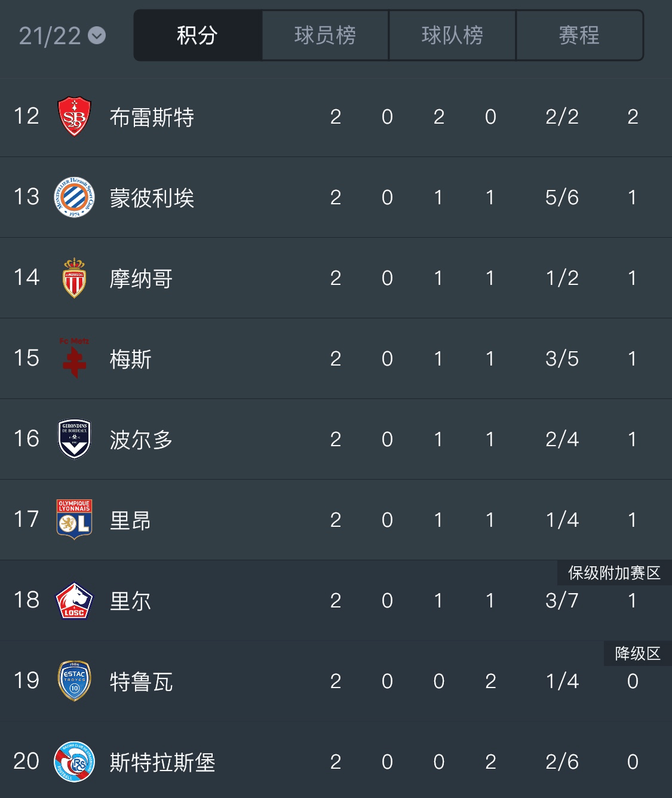Tap the 保级附加赛区 label
The image size is (672, 798).
[614, 573]
